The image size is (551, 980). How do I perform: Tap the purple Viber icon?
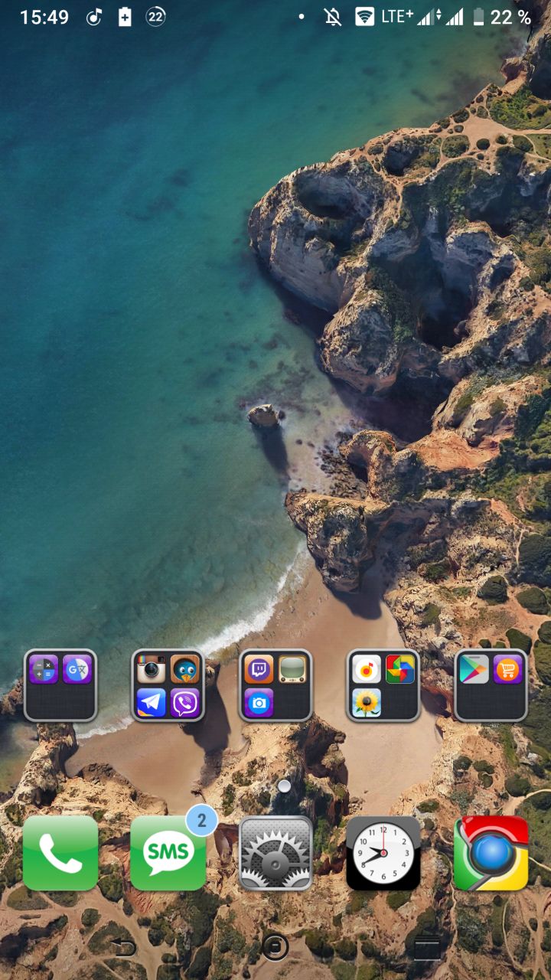[x=185, y=703]
